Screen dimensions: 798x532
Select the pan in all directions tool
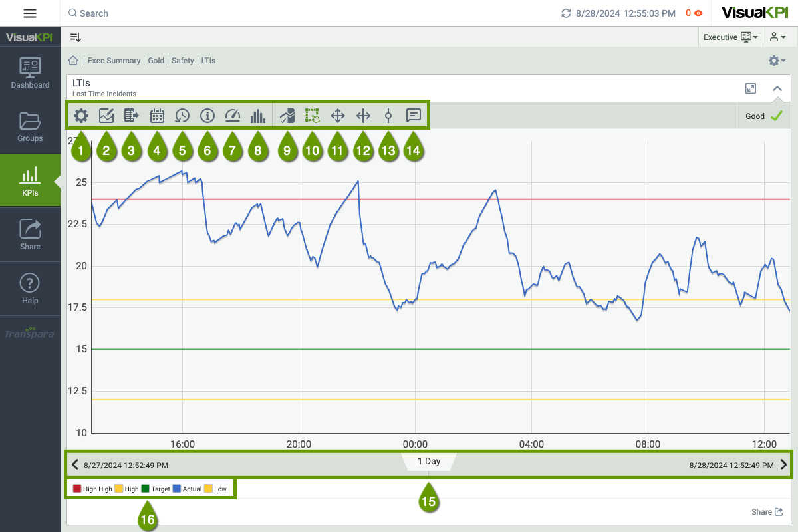pyautogui.click(x=337, y=116)
